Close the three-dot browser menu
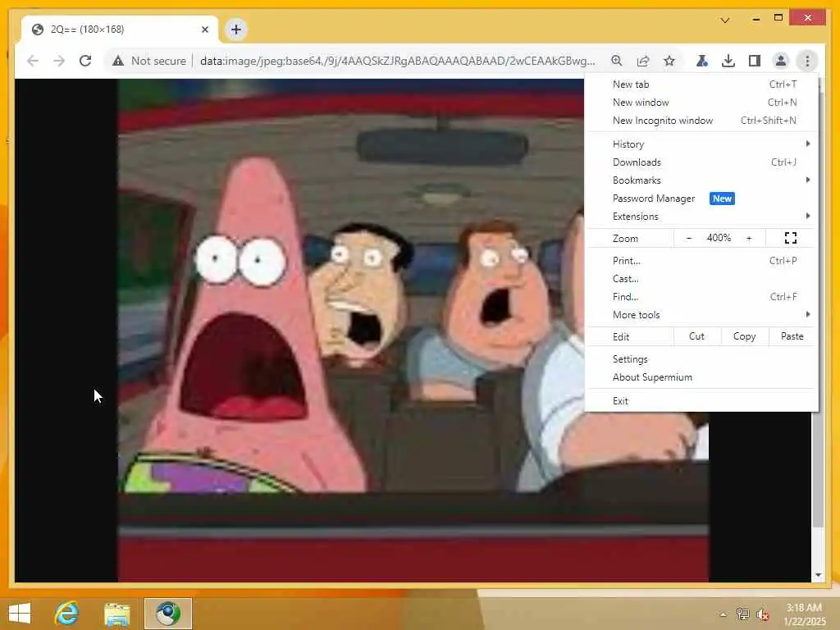 [807, 61]
